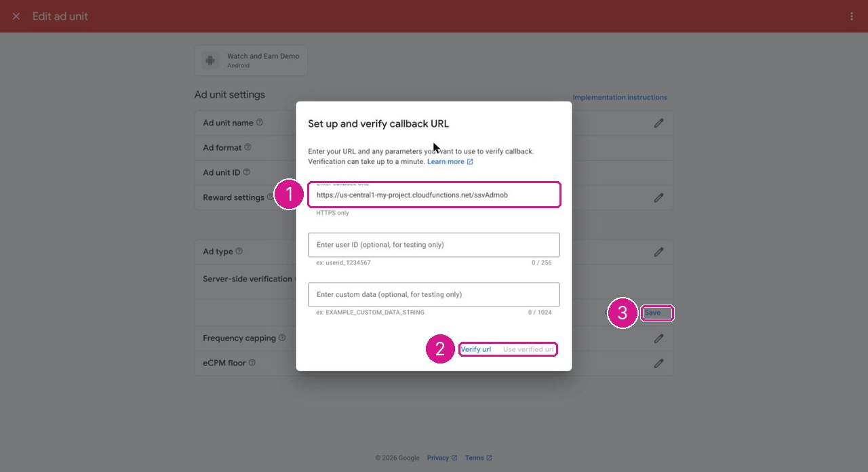Open the Privacy link in footer

point(442,458)
